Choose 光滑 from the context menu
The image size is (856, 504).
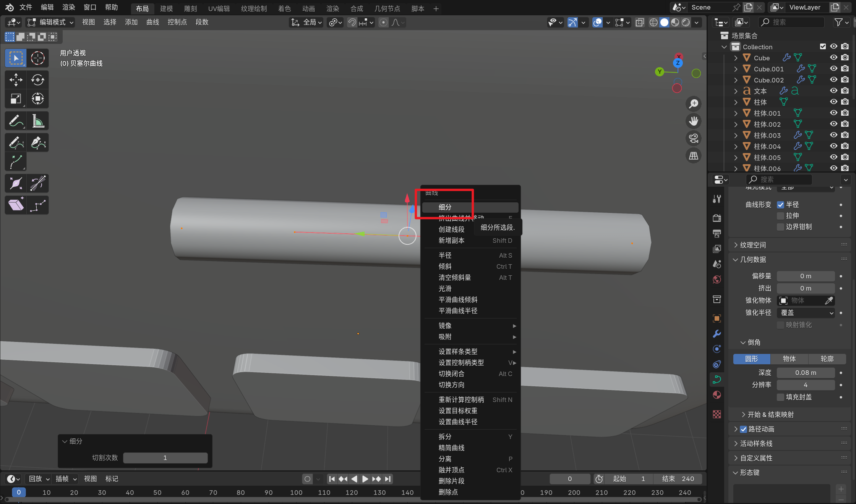[x=445, y=289]
